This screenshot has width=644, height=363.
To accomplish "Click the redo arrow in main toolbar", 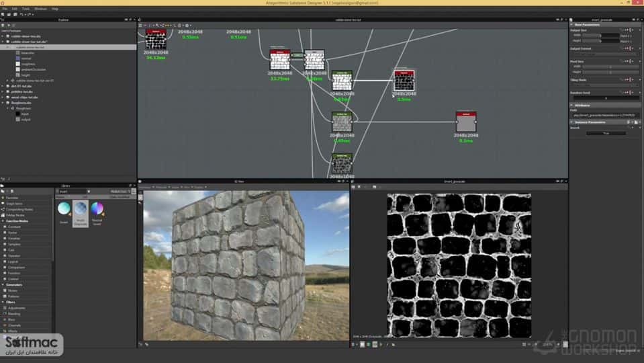I will pyautogui.click(x=29, y=14).
